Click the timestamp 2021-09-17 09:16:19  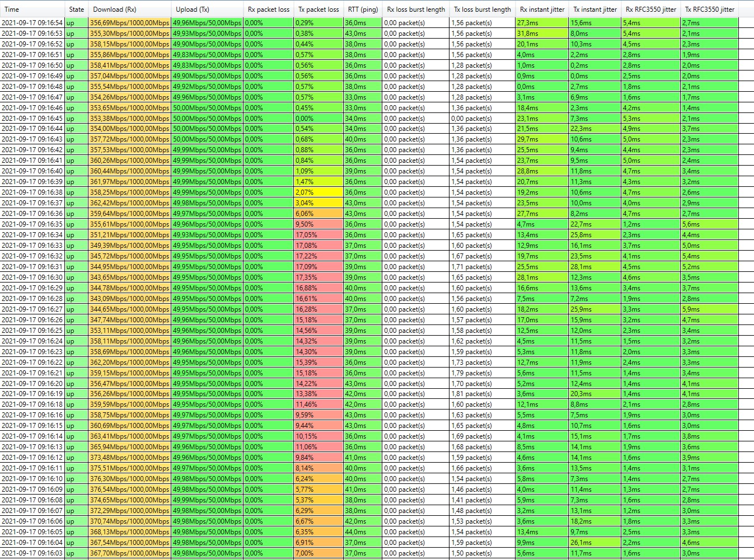click(x=32, y=394)
